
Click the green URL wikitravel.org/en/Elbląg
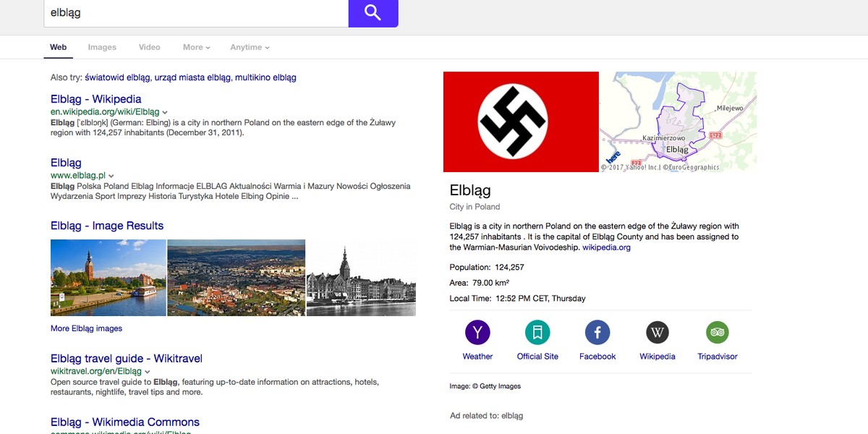96,372
